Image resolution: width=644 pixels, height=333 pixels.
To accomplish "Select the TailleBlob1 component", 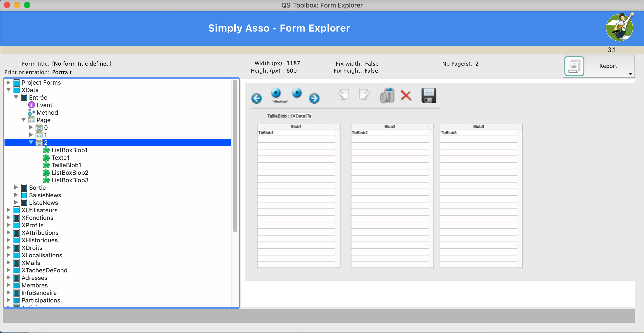I will click(x=66, y=165).
